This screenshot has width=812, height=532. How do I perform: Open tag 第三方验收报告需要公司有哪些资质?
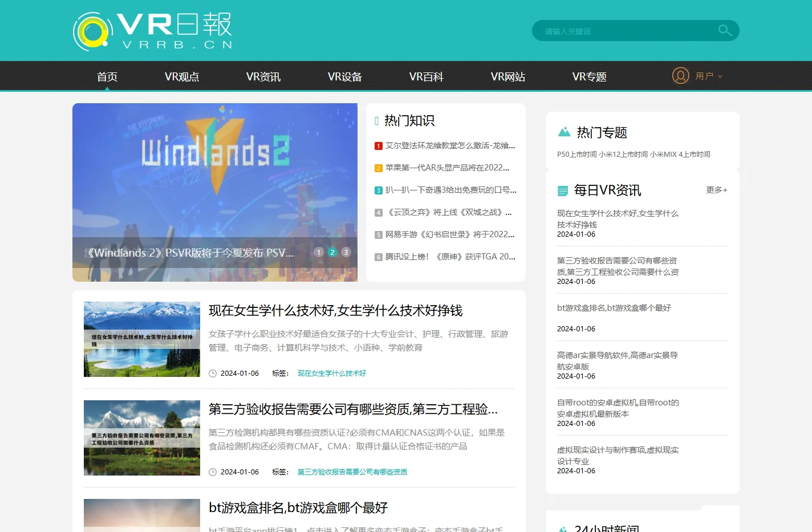point(352,472)
